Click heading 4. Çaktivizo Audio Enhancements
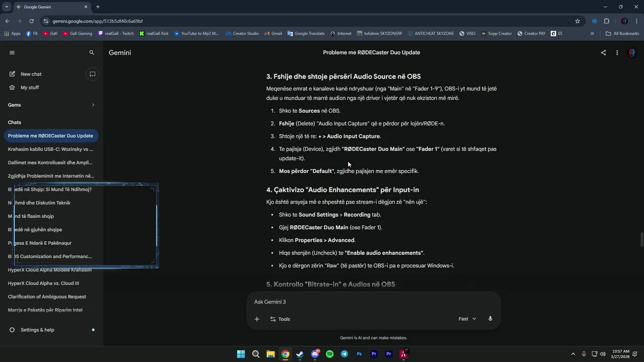This screenshot has height=362, width=644. 343,190
